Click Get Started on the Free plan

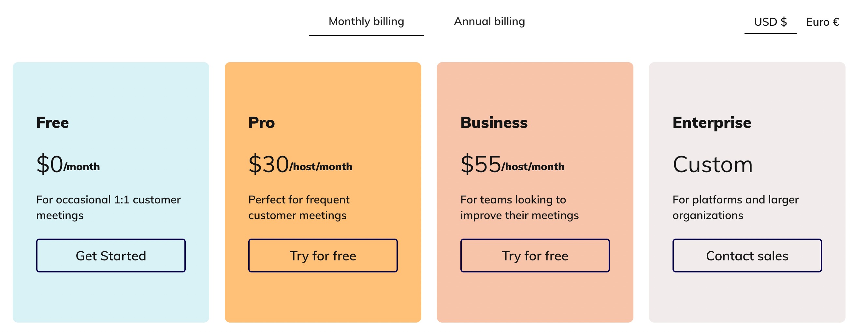pos(111,256)
